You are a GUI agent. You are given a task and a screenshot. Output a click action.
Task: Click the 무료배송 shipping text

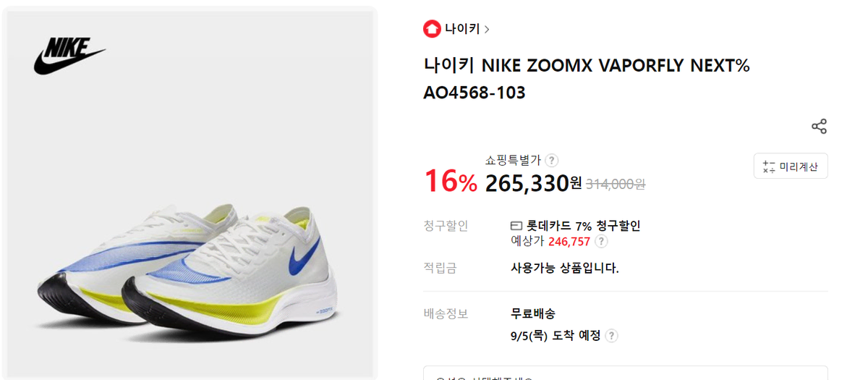[x=533, y=314]
